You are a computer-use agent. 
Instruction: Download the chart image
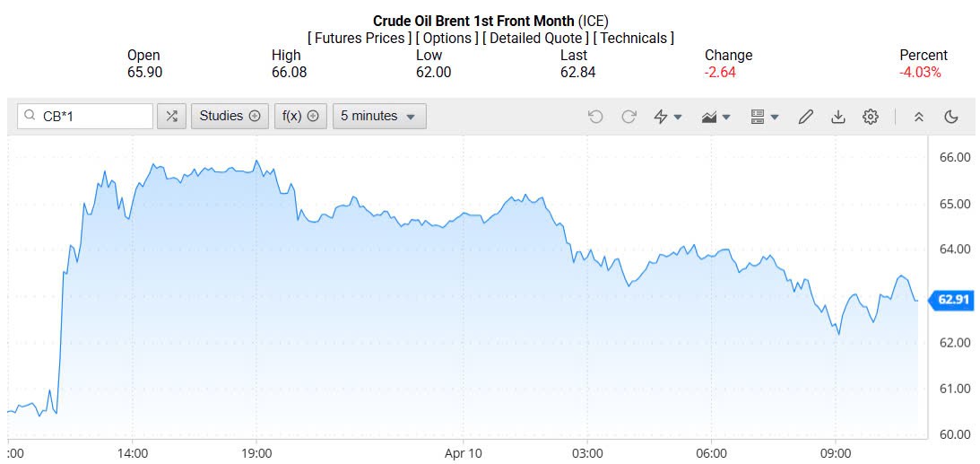click(x=838, y=117)
